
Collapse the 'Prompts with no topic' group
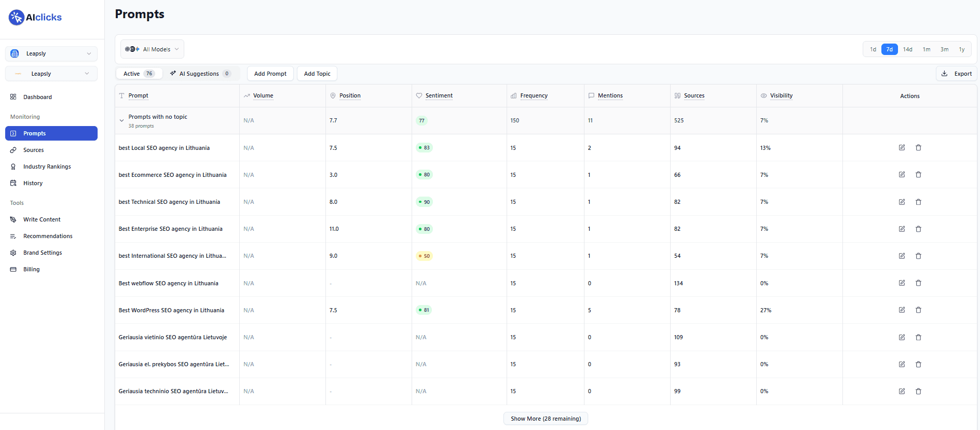121,121
